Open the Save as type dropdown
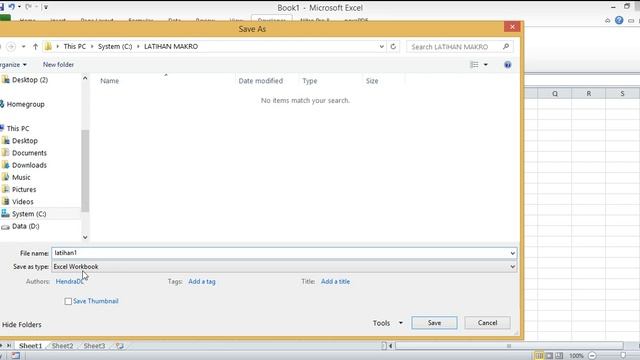This screenshot has height=360, width=640. (513, 267)
